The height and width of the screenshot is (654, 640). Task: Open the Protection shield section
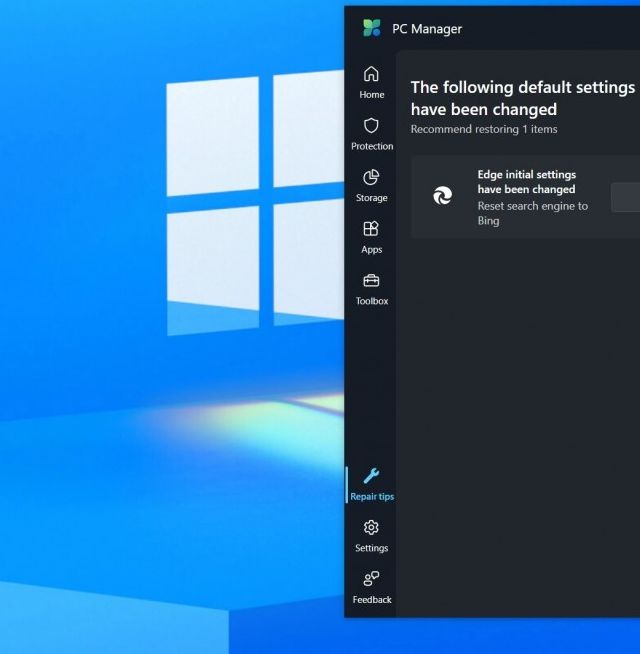pyautogui.click(x=371, y=134)
